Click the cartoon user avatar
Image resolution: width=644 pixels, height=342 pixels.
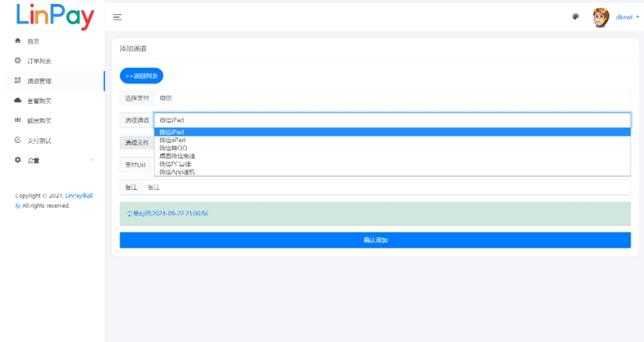tap(600, 17)
